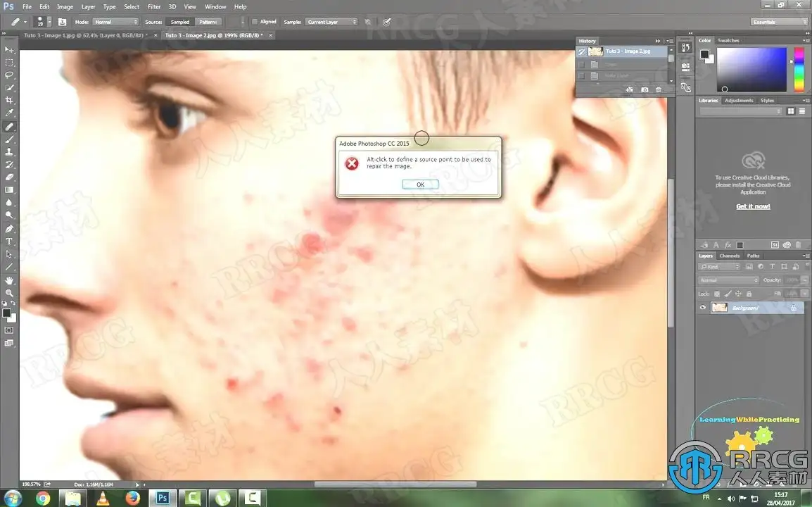Select the Dodge tool
Screen dimensions: 812x507
coord(9,215)
